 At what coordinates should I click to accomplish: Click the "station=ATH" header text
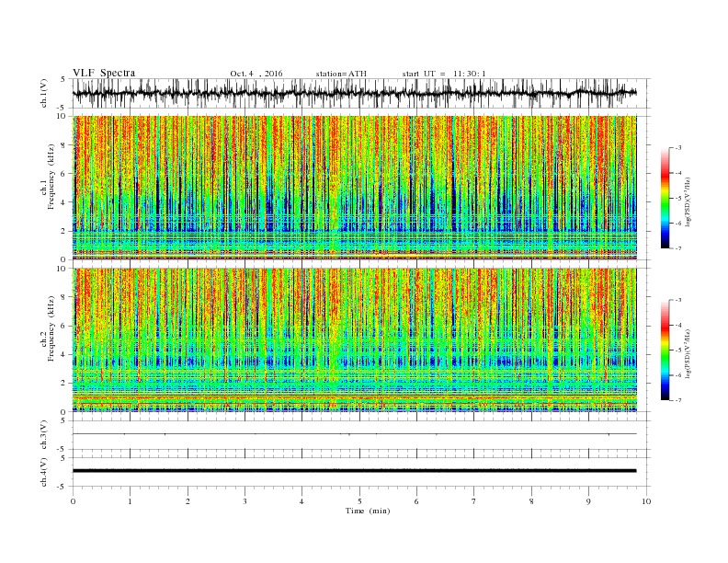(x=341, y=74)
